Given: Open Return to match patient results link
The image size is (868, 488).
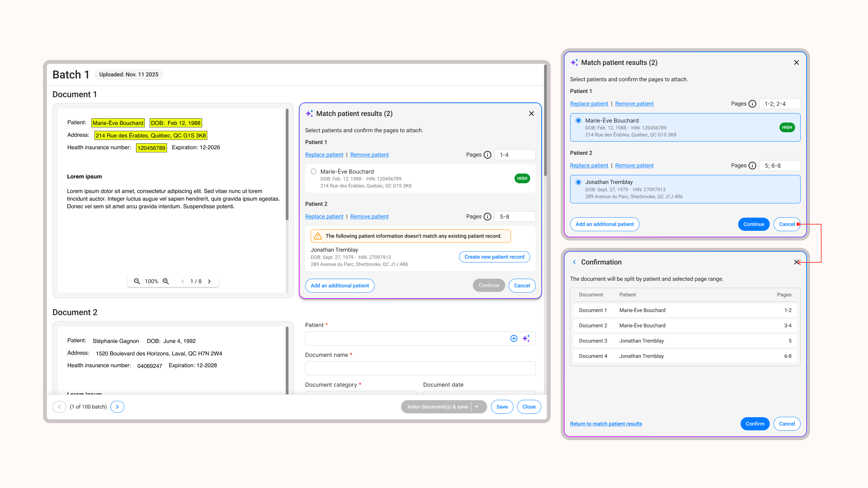Looking at the screenshot, I should (606, 423).
